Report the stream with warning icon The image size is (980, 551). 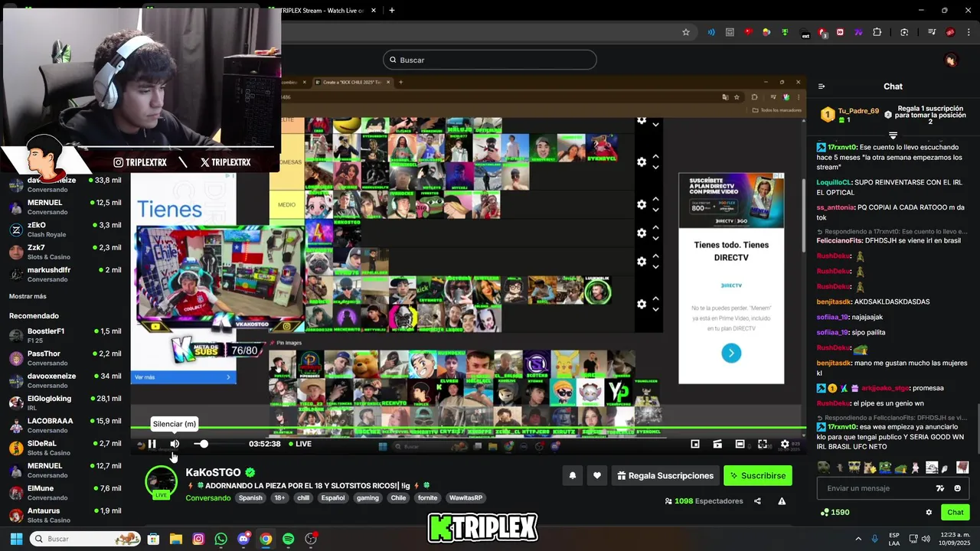(782, 501)
